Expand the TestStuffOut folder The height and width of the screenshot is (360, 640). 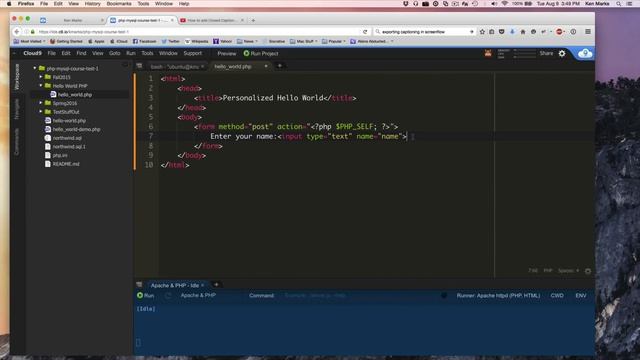click(x=41, y=111)
